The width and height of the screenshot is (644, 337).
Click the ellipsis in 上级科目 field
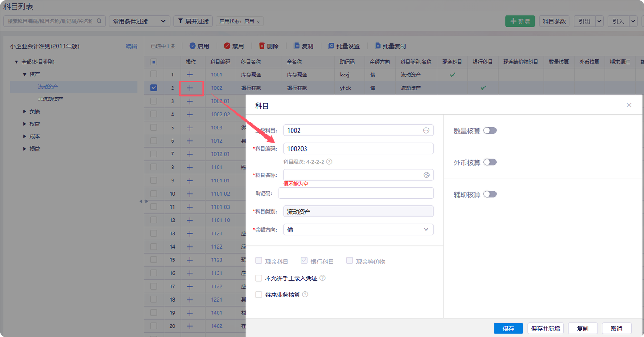[426, 130]
